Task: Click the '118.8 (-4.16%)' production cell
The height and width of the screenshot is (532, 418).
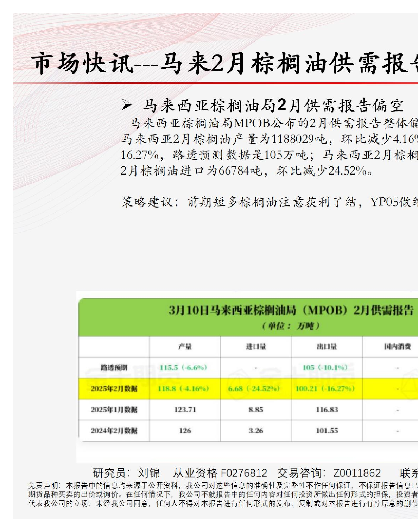Action: point(184,389)
